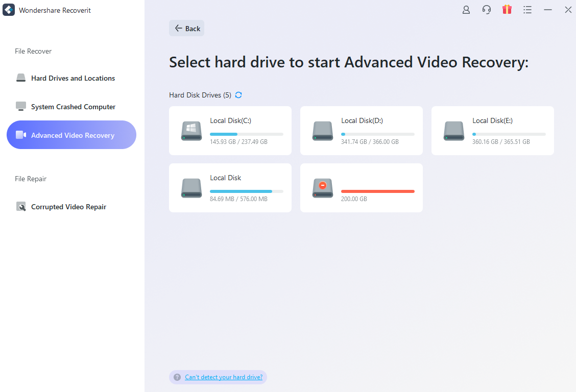Click the Hard Drives and Locations drive icon
Screen dimensions: 576x392
[21, 78]
